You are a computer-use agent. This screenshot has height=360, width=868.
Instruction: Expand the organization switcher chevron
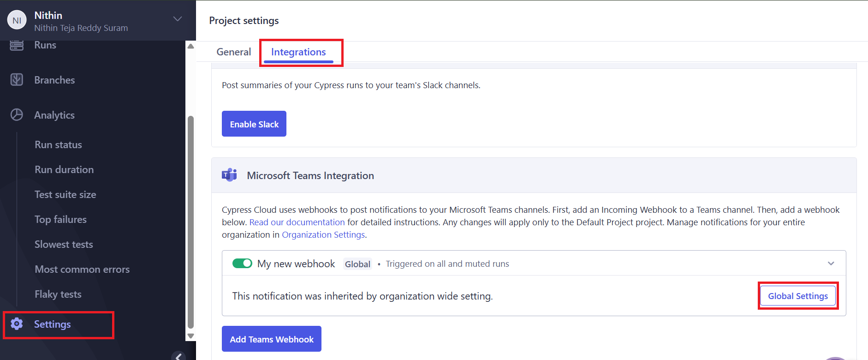(x=178, y=19)
